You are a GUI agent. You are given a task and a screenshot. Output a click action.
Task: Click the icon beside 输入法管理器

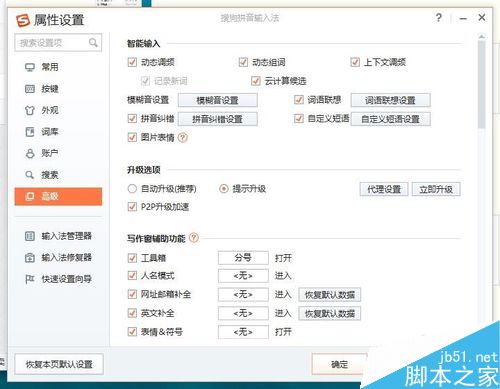tap(30, 236)
